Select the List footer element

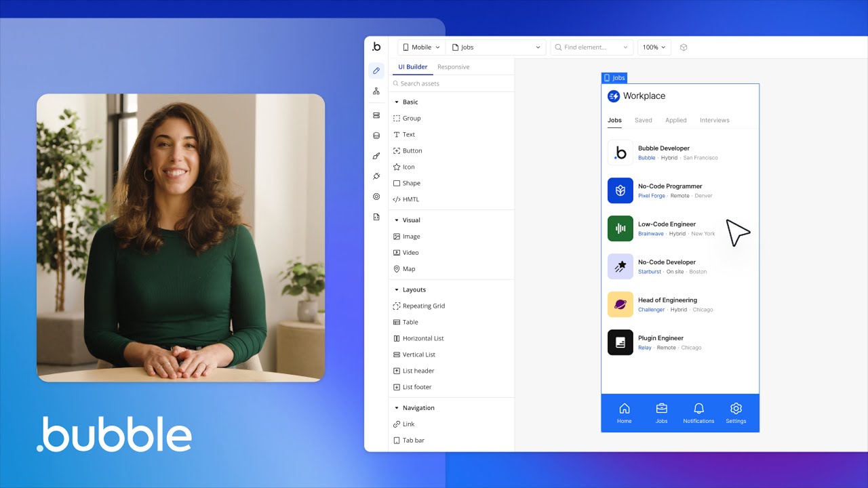412,387
